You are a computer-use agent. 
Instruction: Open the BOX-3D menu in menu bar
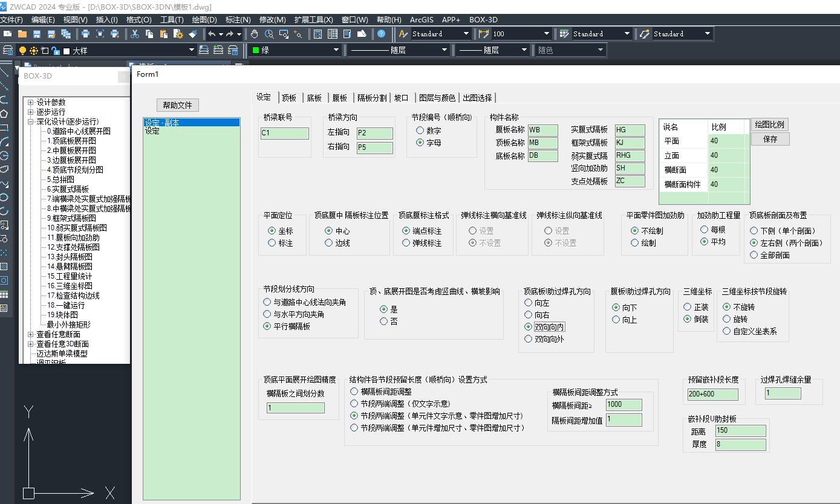point(483,20)
